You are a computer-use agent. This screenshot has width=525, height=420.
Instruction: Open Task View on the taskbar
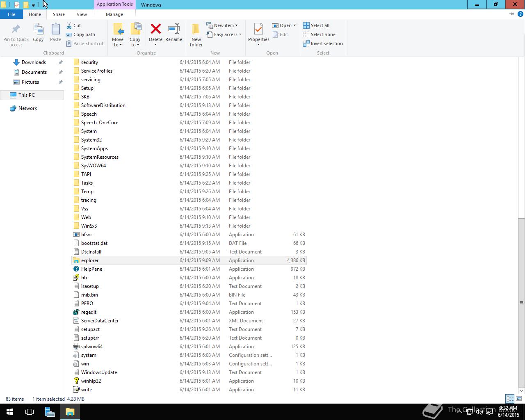[30, 412]
